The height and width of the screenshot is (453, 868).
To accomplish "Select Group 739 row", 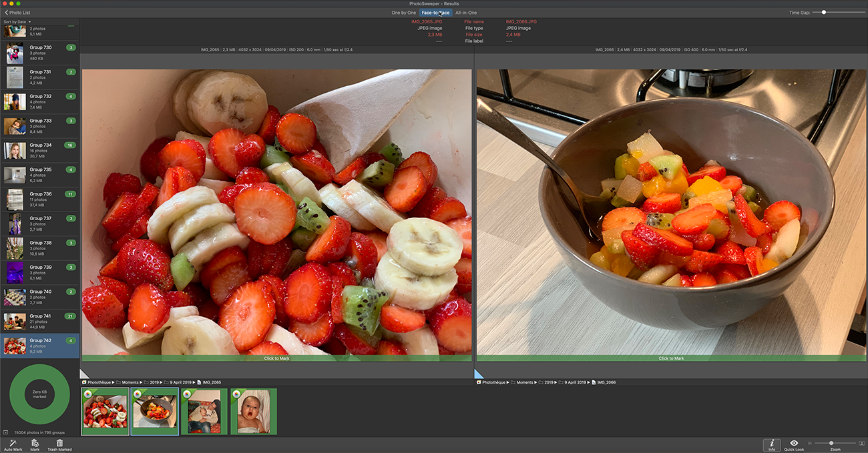I will (x=39, y=273).
